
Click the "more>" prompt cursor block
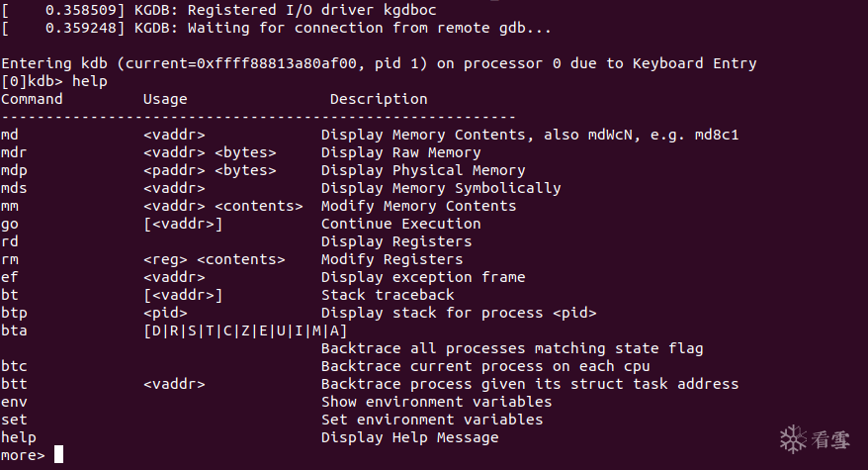point(59,455)
